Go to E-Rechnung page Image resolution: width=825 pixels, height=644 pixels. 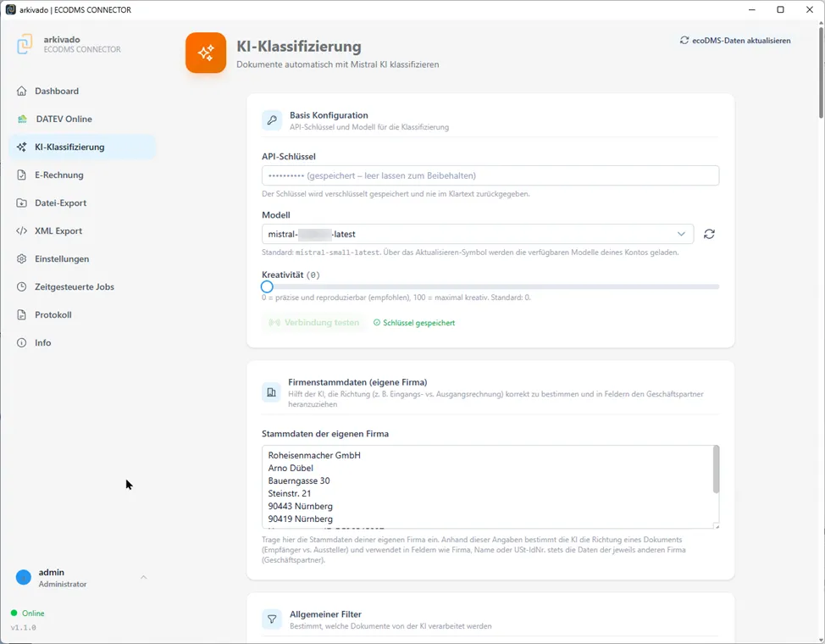click(82, 175)
